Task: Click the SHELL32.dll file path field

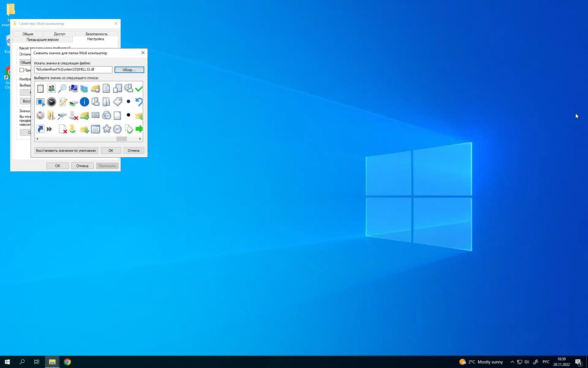Action: (x=73, y=70)
